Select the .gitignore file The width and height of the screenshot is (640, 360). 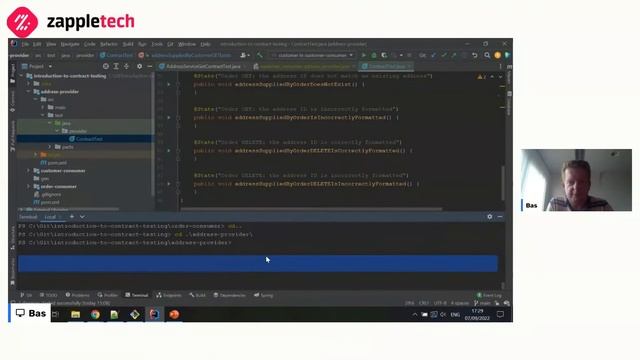(48, 195)
